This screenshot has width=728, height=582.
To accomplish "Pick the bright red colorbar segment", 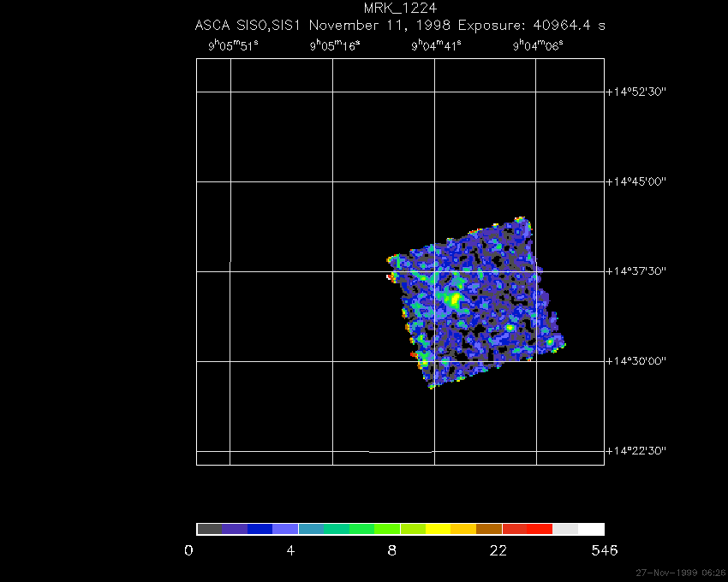I will tap(540, 529).
